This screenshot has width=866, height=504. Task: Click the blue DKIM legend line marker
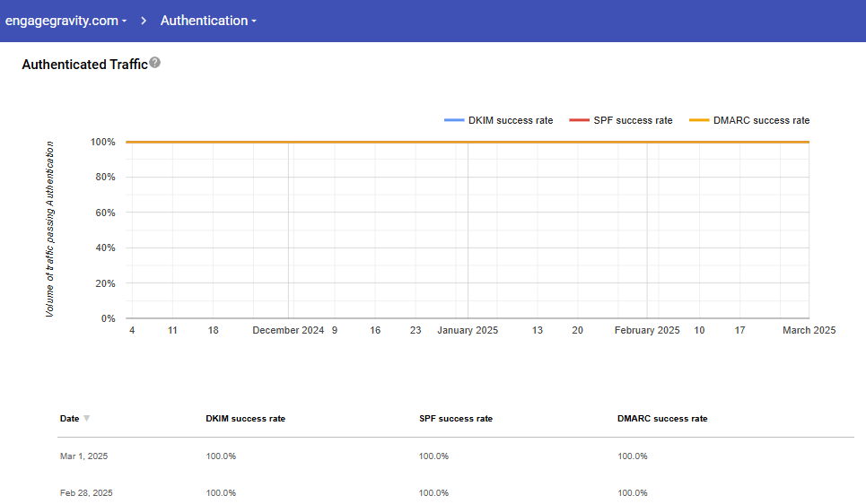(x=454, y=120)
